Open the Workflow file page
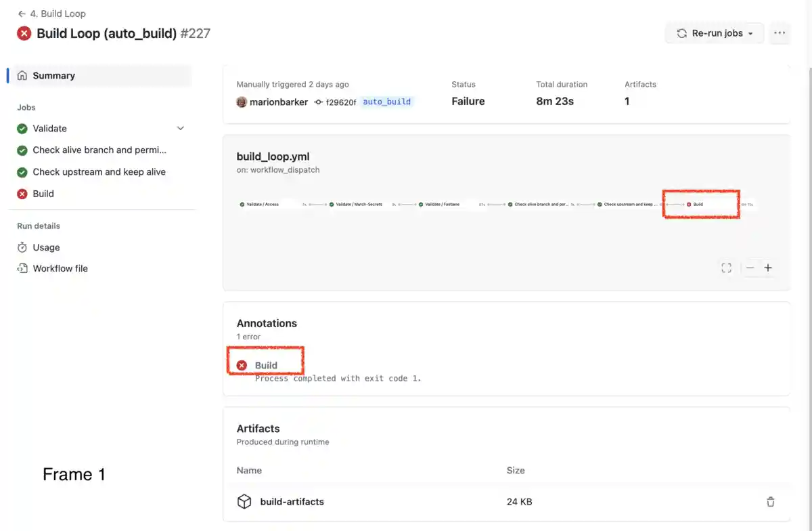Viewport: 812px width, 531px height. [60, 269]
